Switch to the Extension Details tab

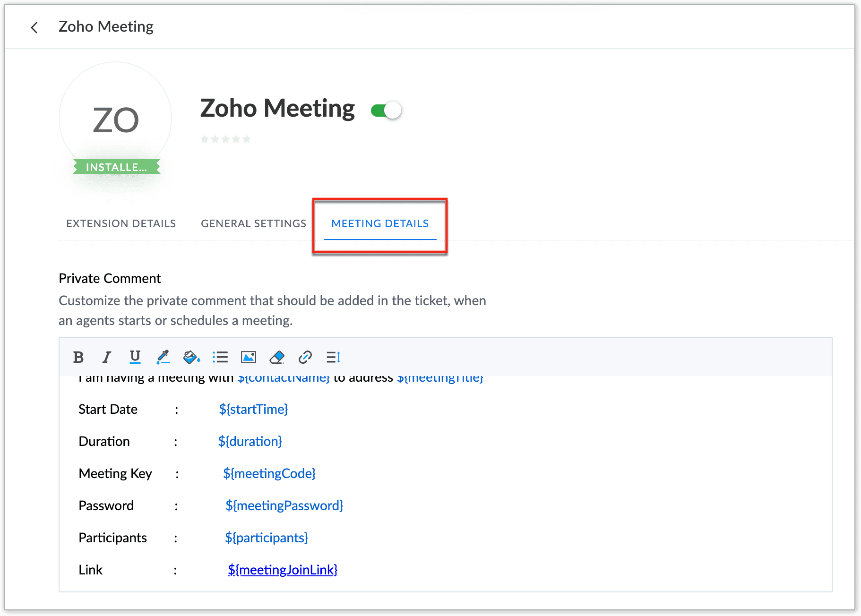[121, 223]
